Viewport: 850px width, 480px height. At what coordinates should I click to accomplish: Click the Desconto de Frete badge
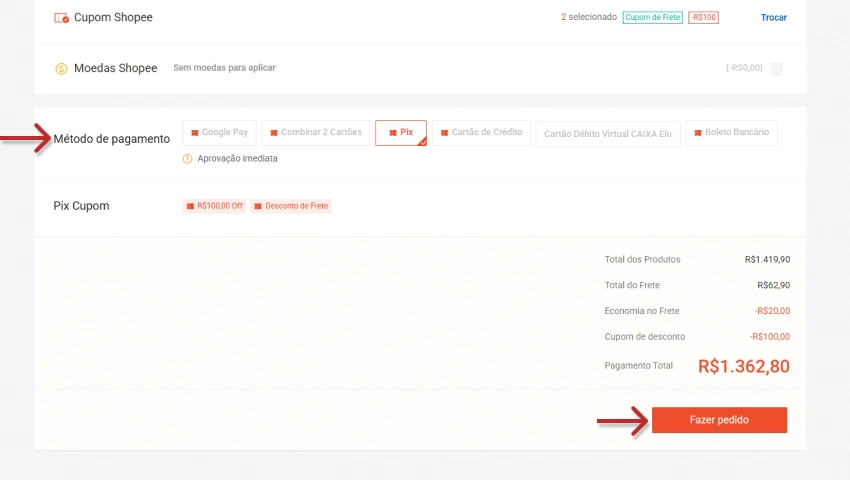[291, 206]
